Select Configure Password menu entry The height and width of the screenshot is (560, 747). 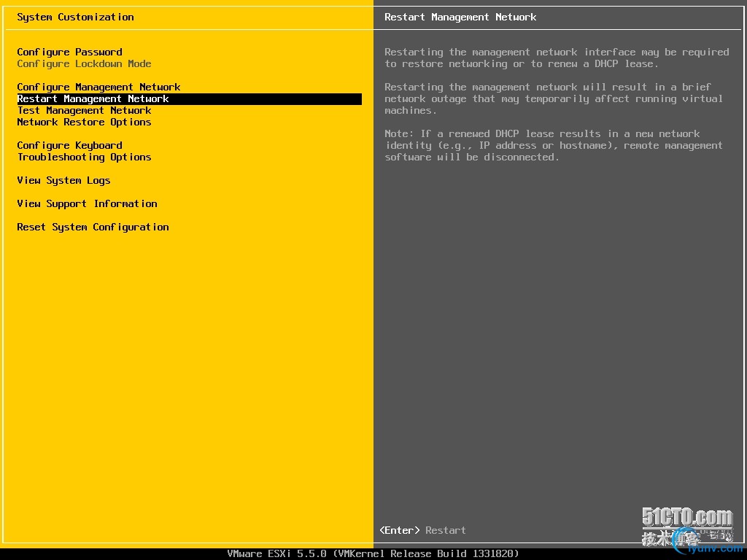[69, 52]
